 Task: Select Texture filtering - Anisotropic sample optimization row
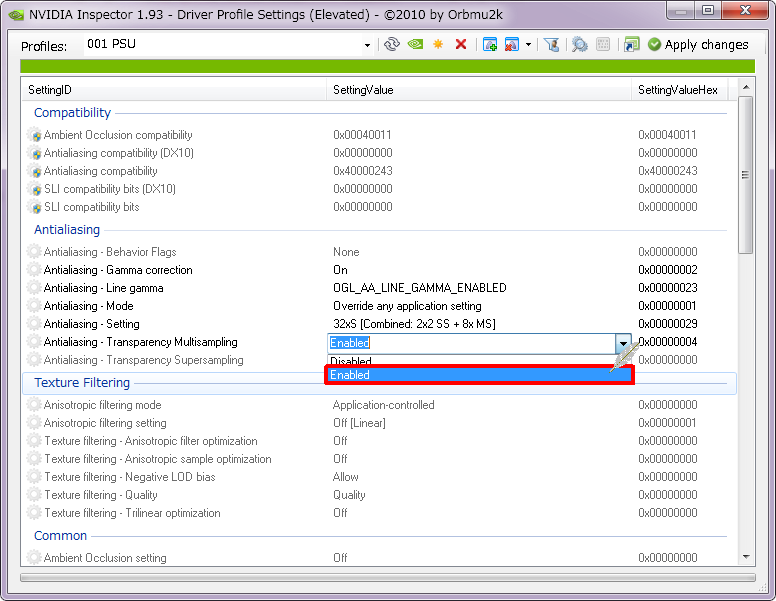tap(158, 459)
